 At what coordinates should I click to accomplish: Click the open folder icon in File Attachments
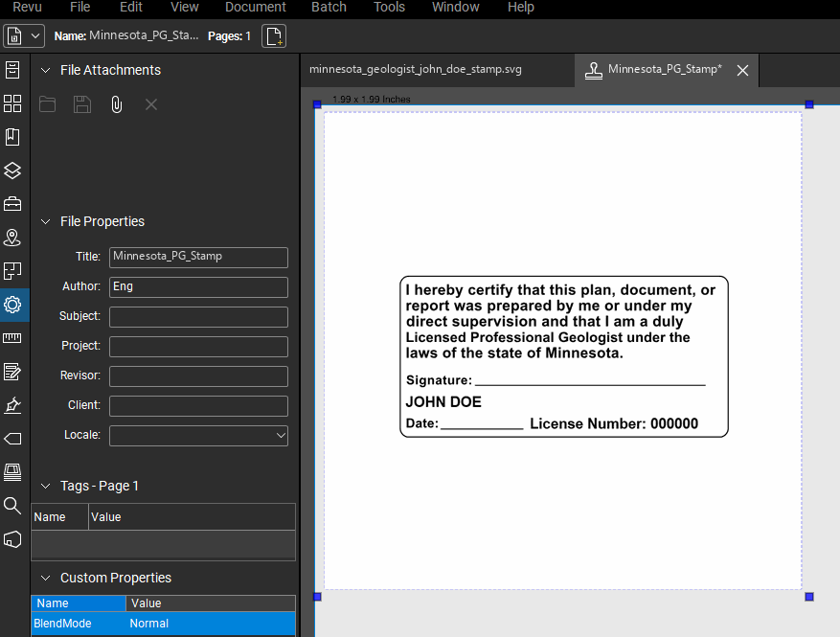click(48, 104)
